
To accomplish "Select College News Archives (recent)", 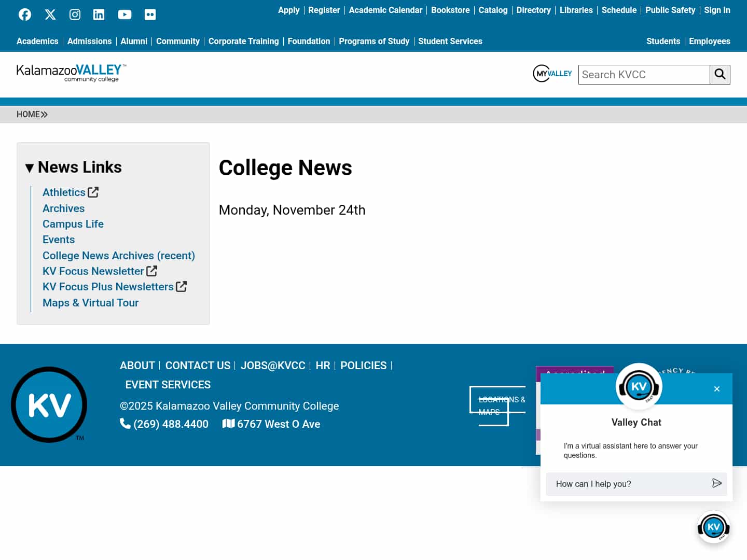I will point(118,255).
